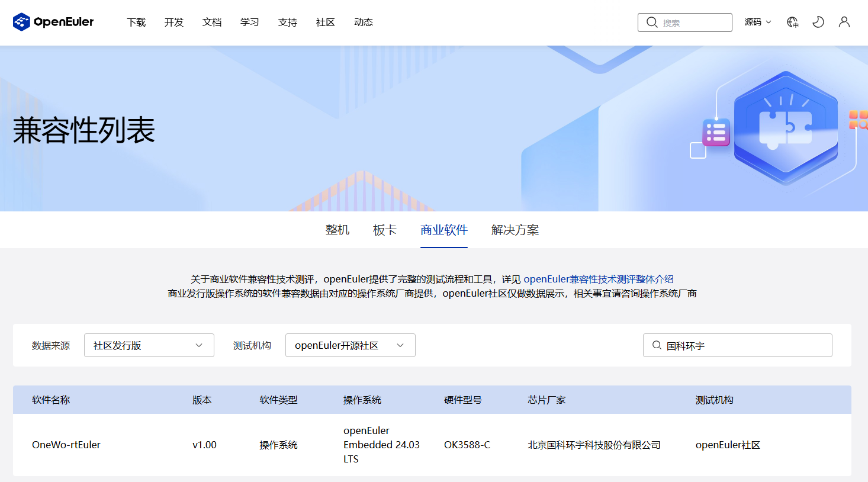The height and width of the screenshot is (482, 868).
Task: Switch to the 板卡 tab
Action: pyautogui.click(x=385, y=230)
